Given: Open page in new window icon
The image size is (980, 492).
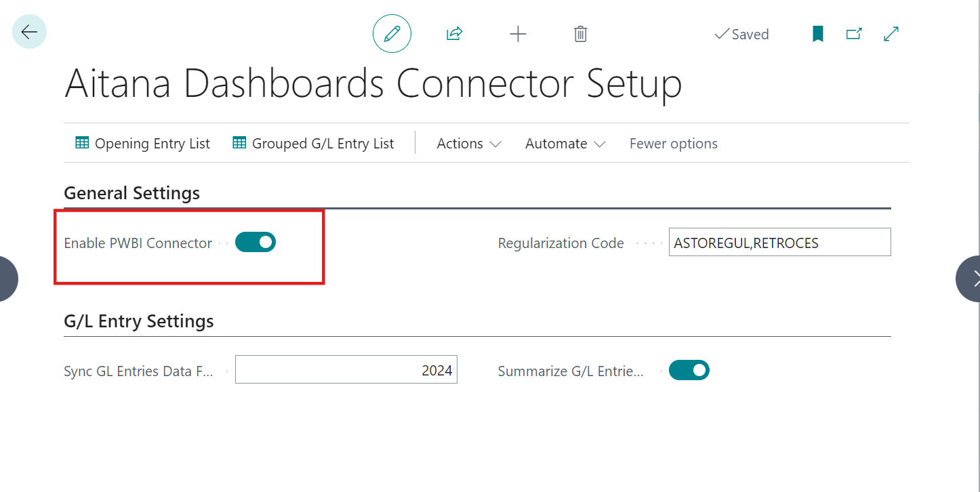Looking at the screenshot, I should (x=854, y=33).
